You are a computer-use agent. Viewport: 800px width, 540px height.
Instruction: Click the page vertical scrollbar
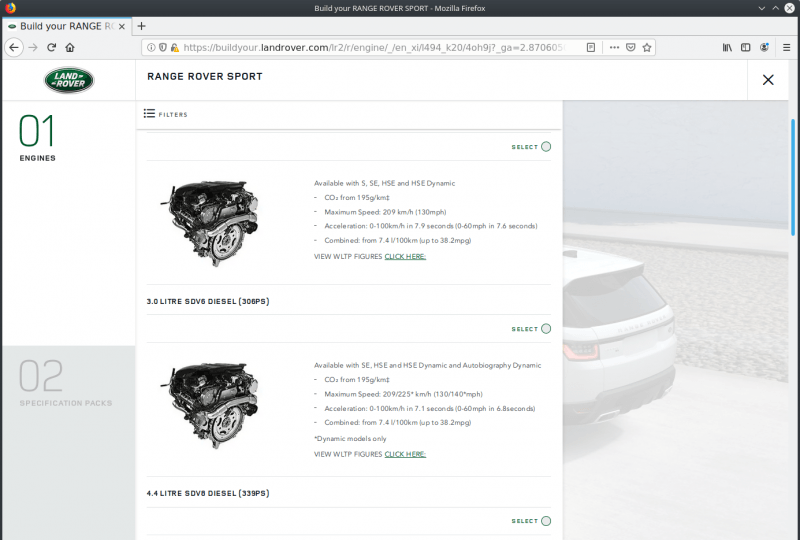793,177
